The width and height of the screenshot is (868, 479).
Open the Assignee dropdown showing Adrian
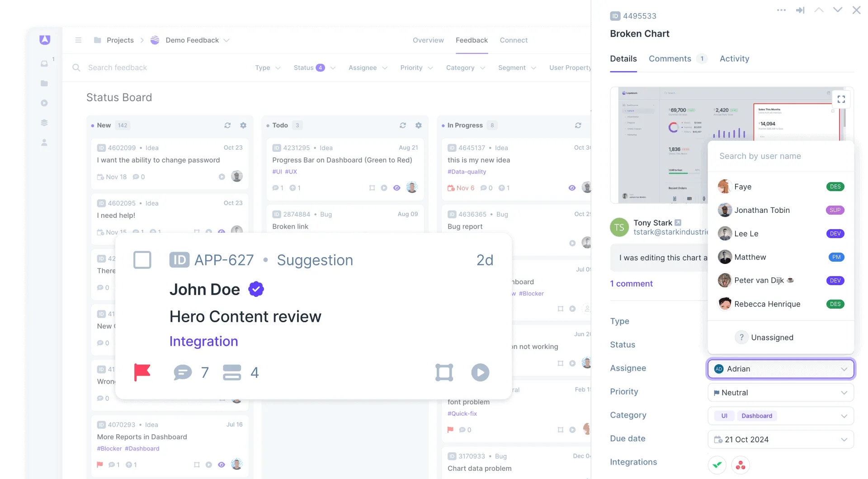pos(780,369)
